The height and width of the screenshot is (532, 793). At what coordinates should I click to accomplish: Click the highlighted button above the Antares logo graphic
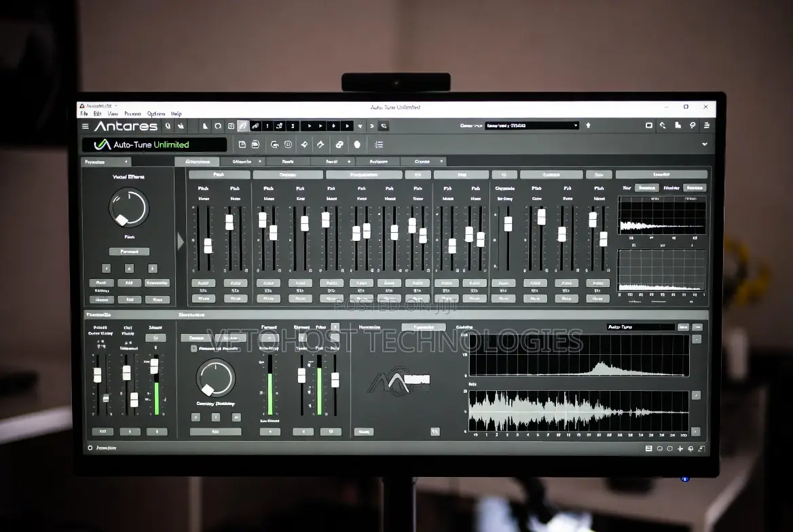(423, 327)
